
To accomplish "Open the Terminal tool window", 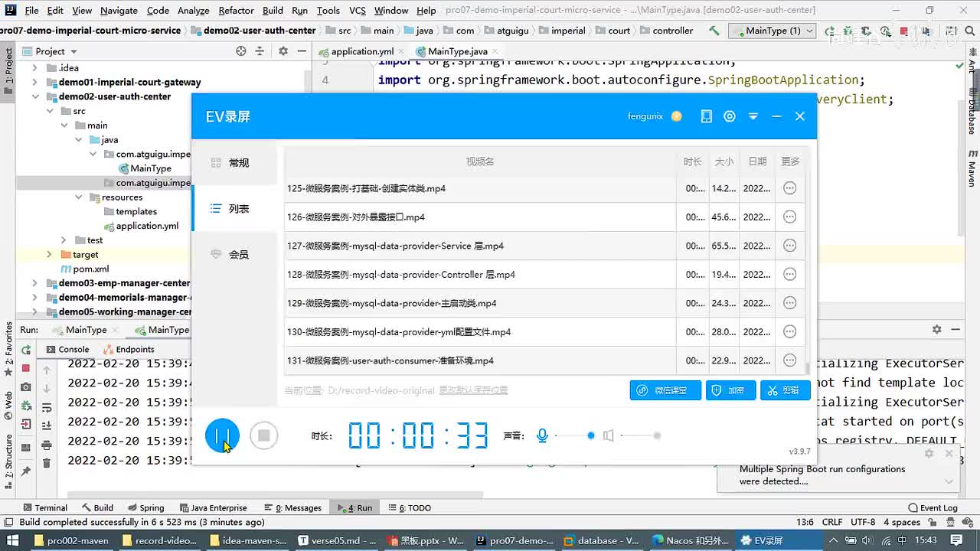I will (x=44, y=507).
